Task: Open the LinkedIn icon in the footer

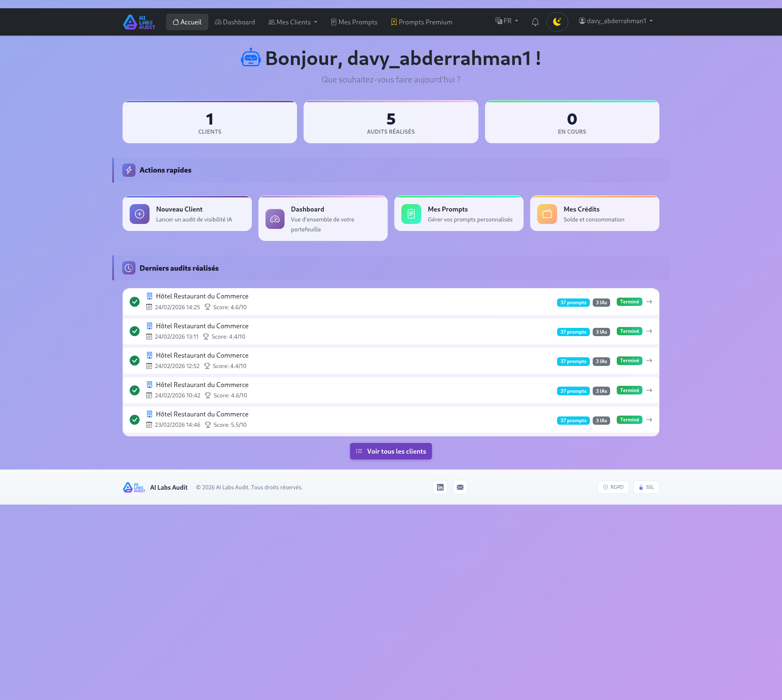Action: (440, 487)
